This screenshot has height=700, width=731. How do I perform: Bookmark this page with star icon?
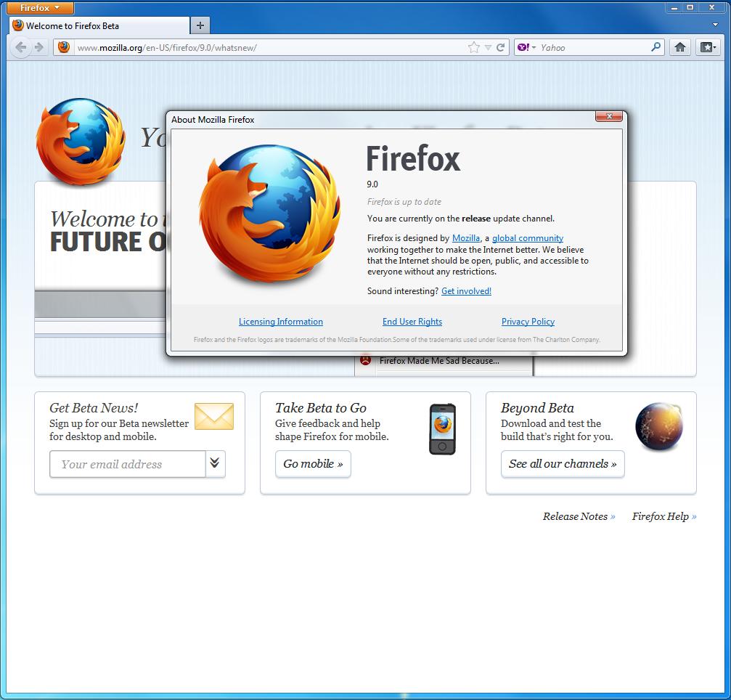tap(473, 47)
